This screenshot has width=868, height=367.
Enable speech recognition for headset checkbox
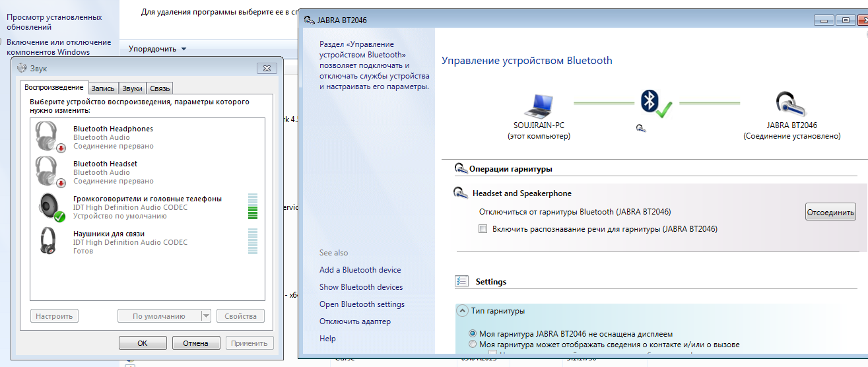[x=483, y=229]
